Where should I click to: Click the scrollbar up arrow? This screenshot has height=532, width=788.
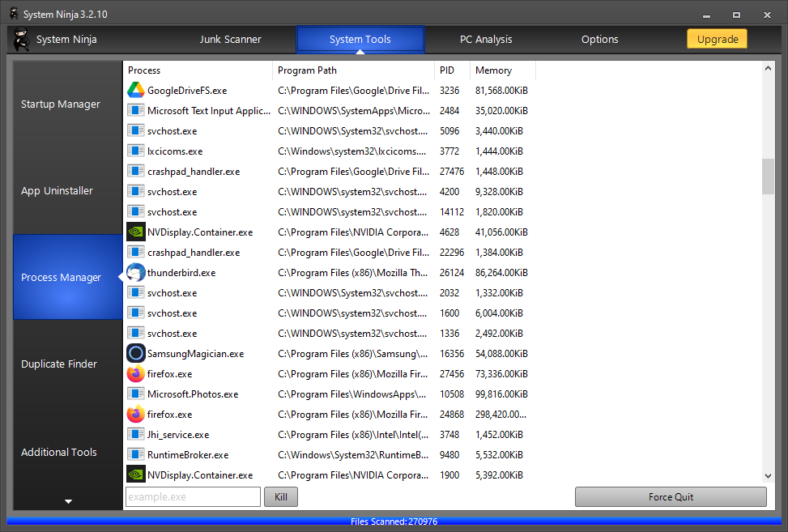(x=768, y=68)
